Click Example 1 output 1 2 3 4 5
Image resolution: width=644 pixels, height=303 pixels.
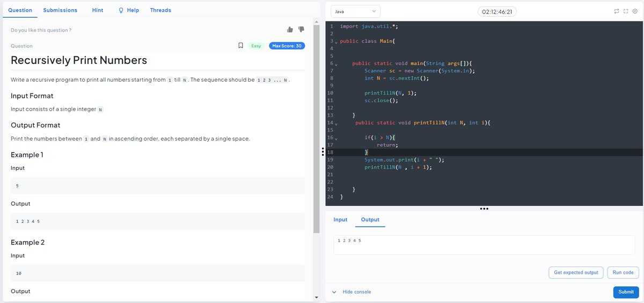158,221
